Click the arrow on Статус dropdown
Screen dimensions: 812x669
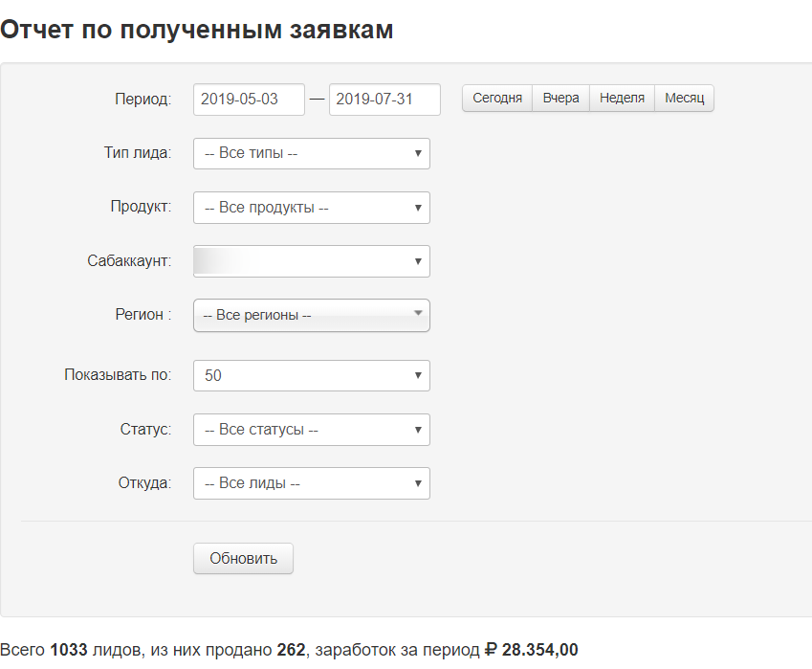pyautogui.click(x=418, y=430)
